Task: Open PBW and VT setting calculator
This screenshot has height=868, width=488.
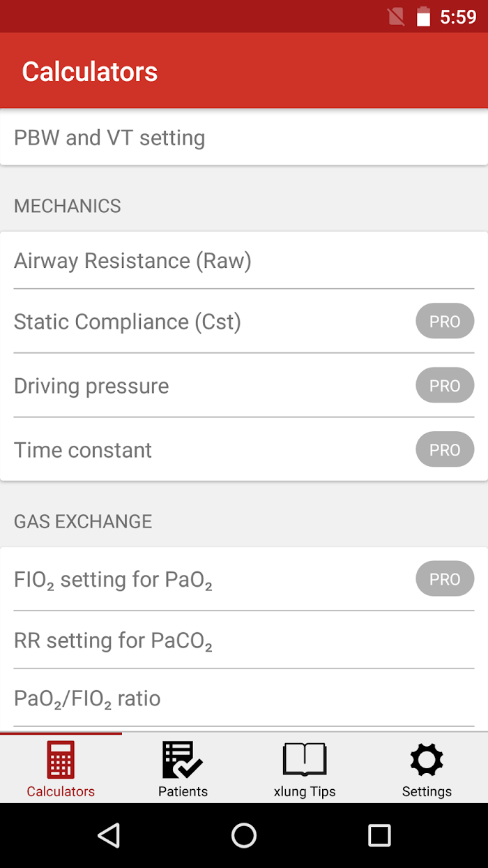Action: click(x=109, y=138)
